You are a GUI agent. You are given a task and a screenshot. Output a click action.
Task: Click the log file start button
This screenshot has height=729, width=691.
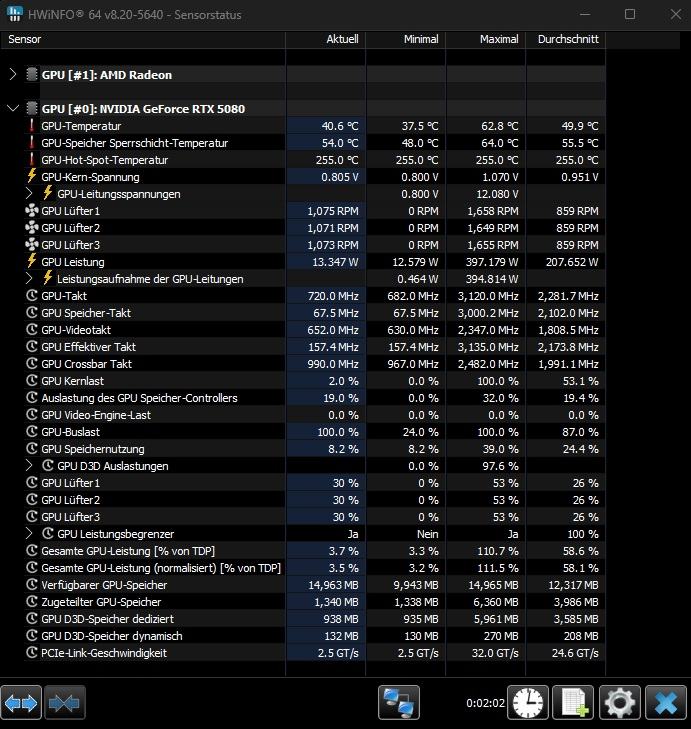click(x=573, y=702)
